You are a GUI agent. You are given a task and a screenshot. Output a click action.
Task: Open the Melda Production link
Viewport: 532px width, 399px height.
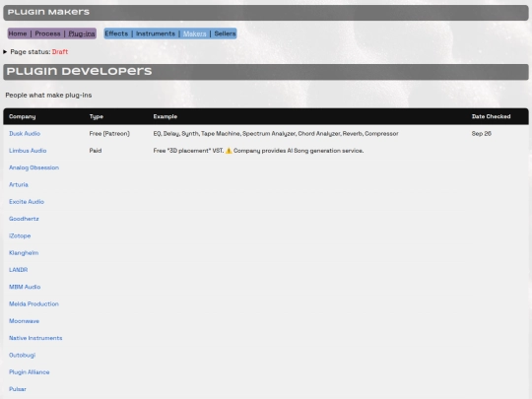click(x=33, y=304)
